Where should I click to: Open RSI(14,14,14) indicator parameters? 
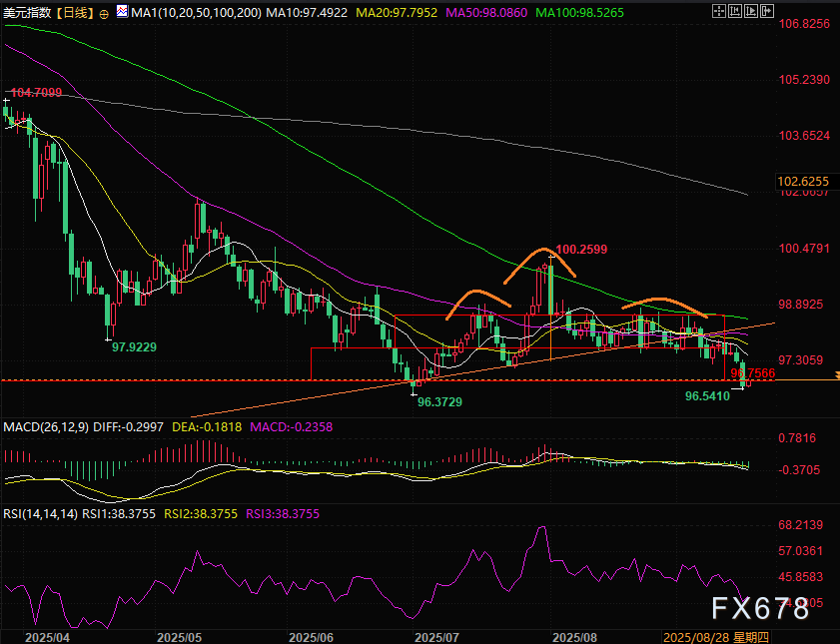pos(40,512)
